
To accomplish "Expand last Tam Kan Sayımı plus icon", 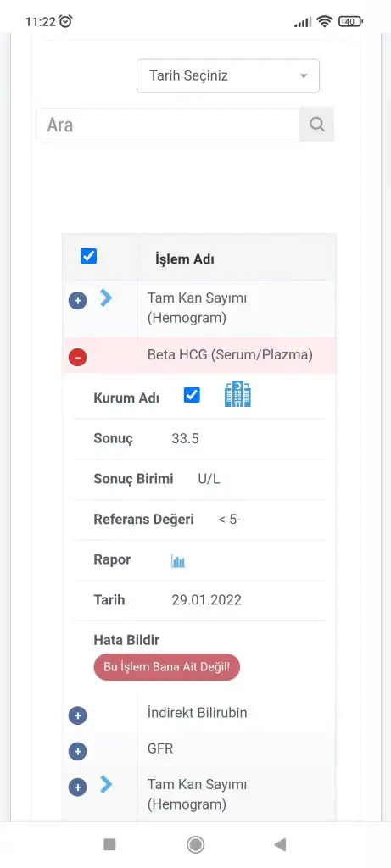I will pyautogui.click(x=77, y=787).
